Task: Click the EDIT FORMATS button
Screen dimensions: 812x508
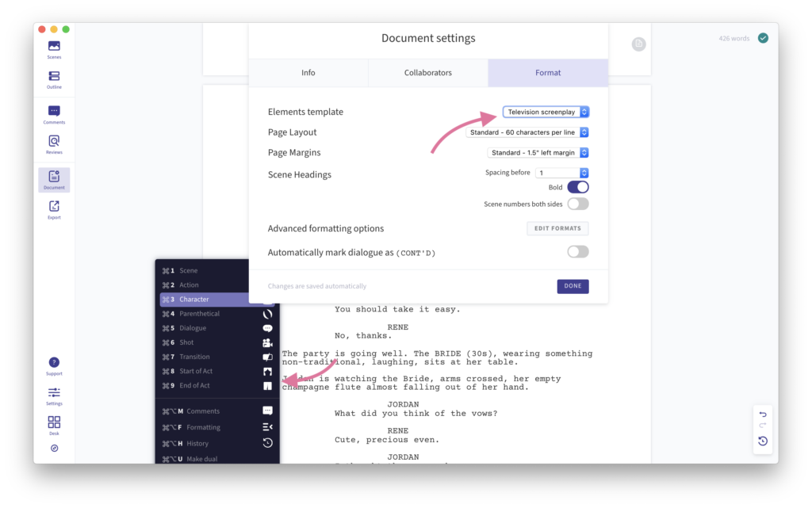Action: point(557,228)
